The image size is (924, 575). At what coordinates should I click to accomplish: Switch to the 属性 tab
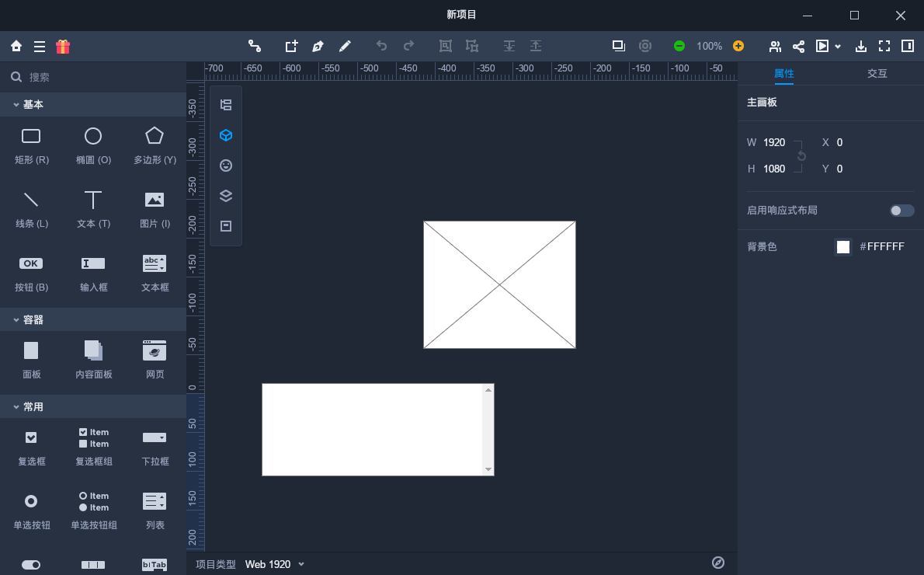click(783, 74)
